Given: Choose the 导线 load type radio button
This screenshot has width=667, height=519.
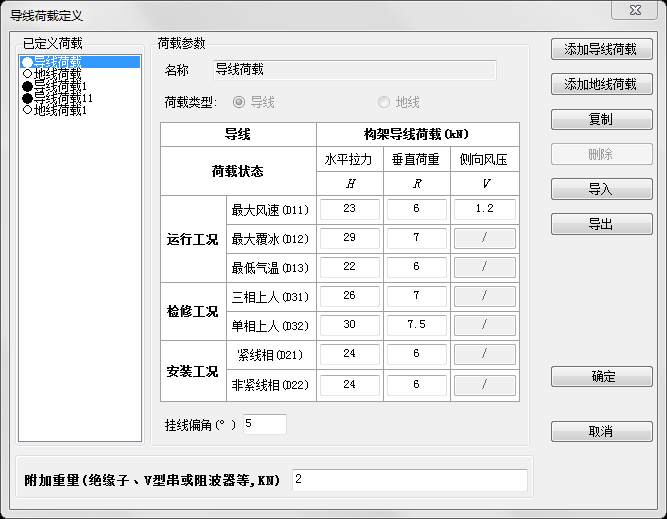Looking at the screenshot, I should (239, 102).
